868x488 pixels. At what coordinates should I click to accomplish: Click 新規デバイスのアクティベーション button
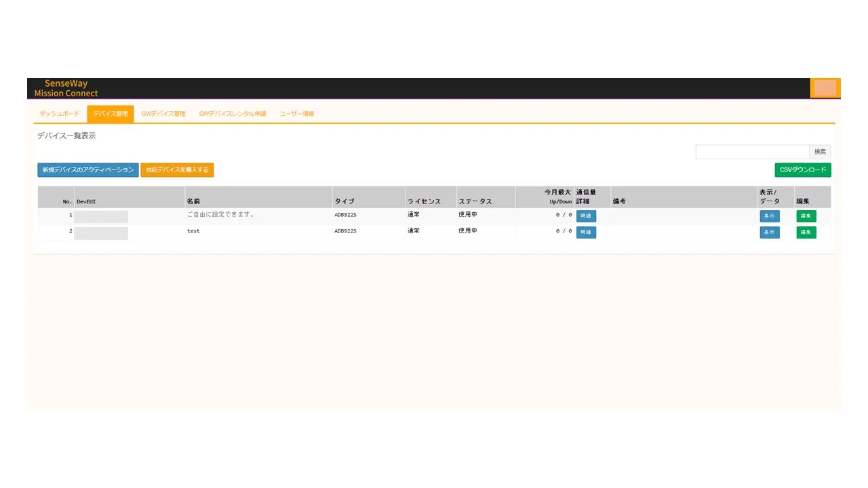coord(88,170)
